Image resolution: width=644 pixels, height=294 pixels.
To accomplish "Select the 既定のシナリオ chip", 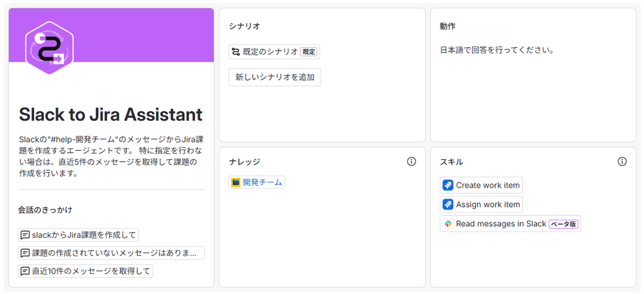I will 274,52.
